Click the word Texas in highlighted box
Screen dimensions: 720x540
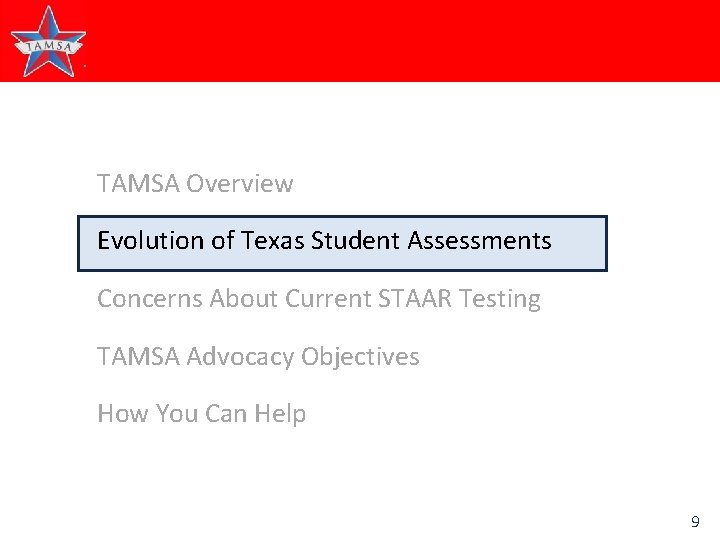(x=273, y=240)
